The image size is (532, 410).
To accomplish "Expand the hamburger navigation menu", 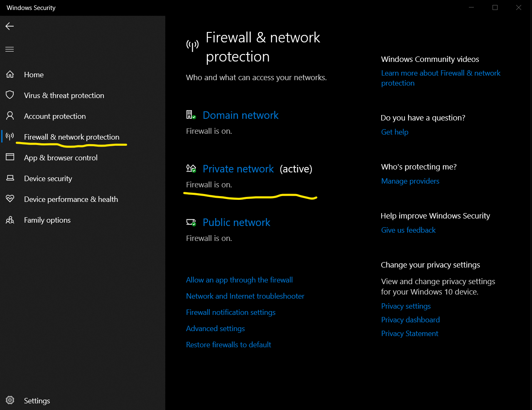I will [x=10, y=49].
